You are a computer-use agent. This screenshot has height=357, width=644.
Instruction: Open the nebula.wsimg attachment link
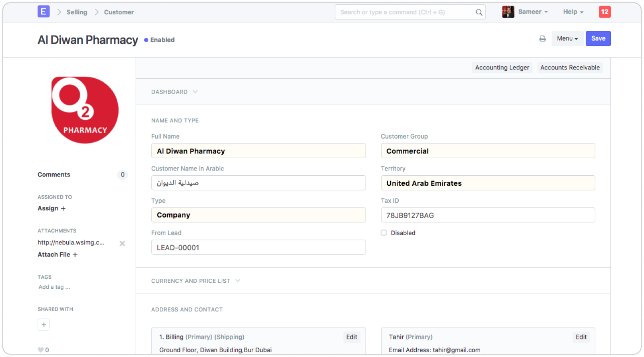[x=71, y=243]
